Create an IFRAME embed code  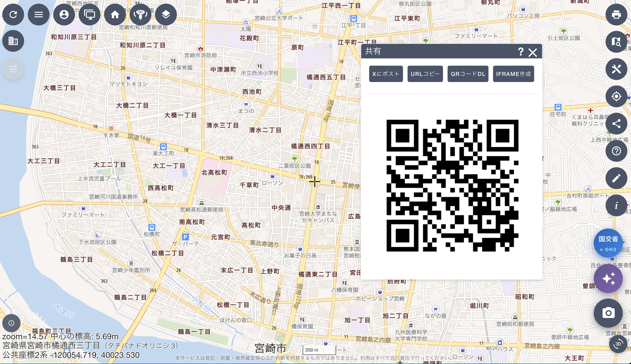coord(513,74)
